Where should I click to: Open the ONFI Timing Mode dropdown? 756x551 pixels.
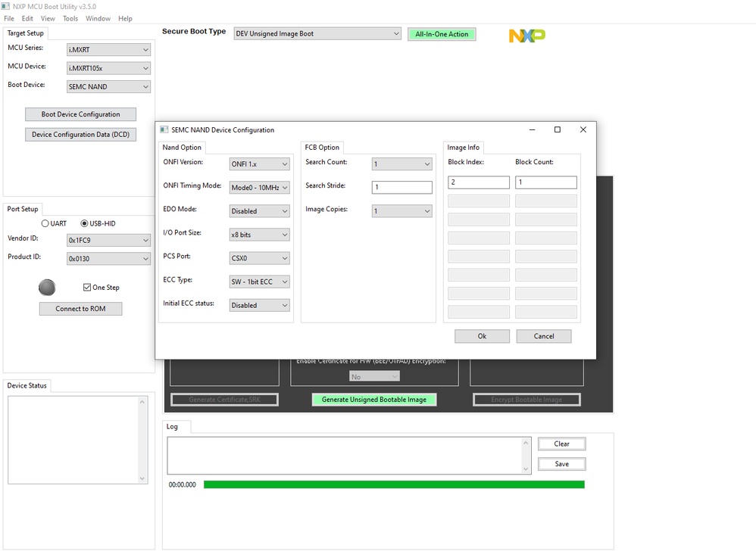(x=259, y=188)
